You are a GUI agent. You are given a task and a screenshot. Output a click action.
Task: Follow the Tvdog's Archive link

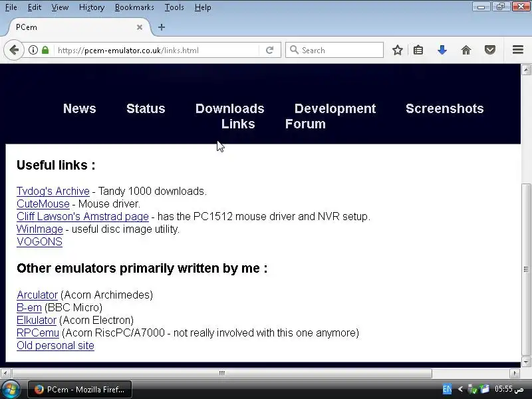click(x=53, y=191)
